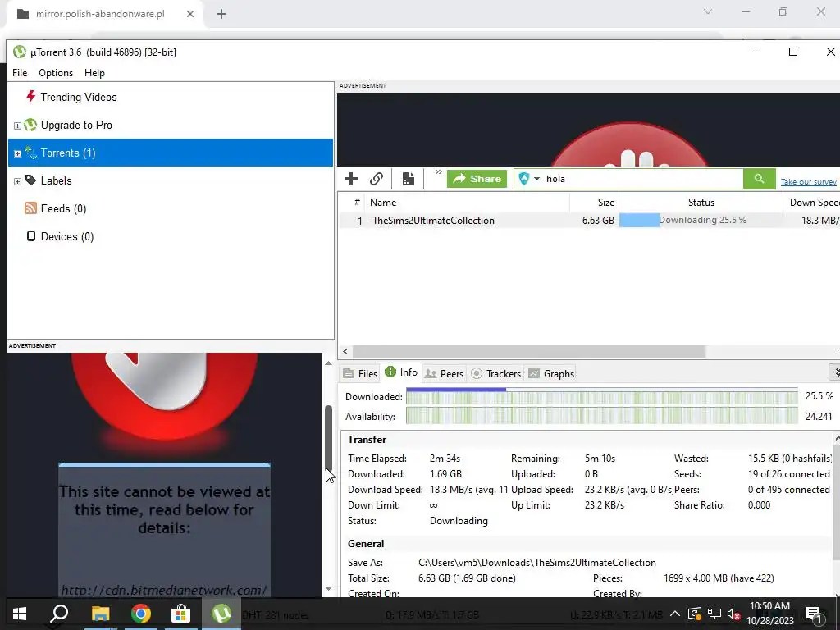Click the Add Torrent from URL link icon
The image size is (840, 630).
(x=377, y=179)
